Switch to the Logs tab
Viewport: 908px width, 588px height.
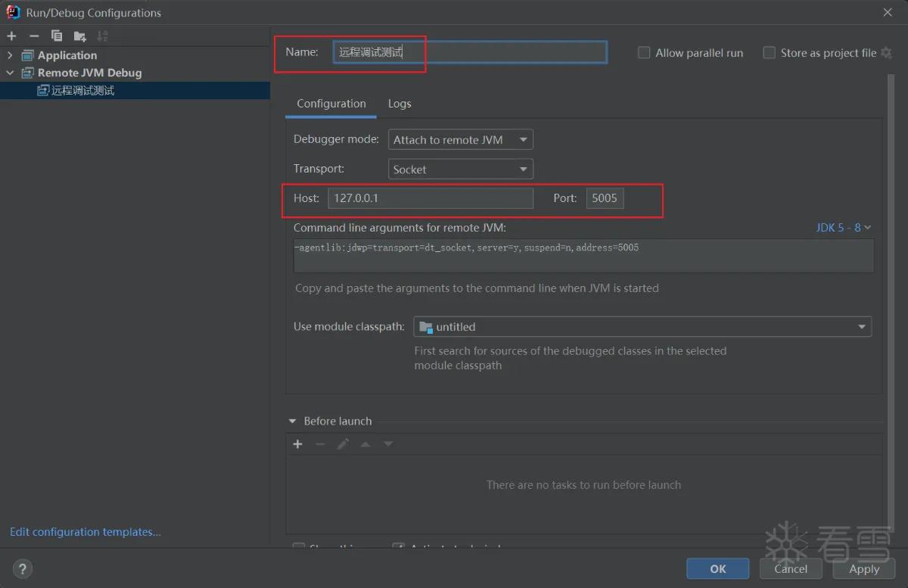click(400, 104)
